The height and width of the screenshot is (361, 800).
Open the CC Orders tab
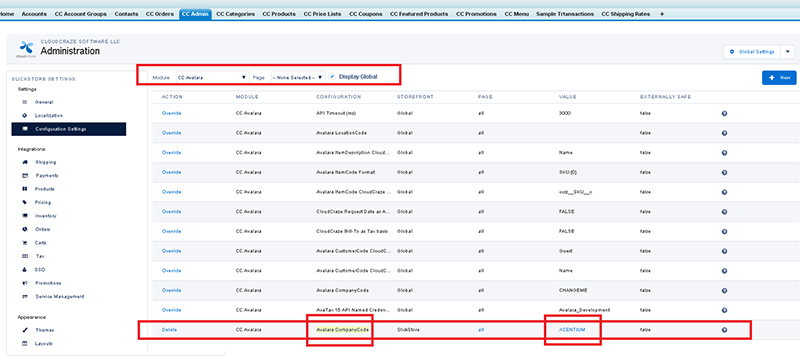tap(159, 14)
